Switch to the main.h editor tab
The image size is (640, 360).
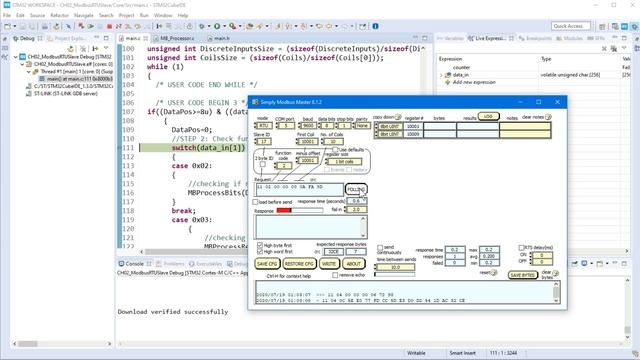coord(219,38)
